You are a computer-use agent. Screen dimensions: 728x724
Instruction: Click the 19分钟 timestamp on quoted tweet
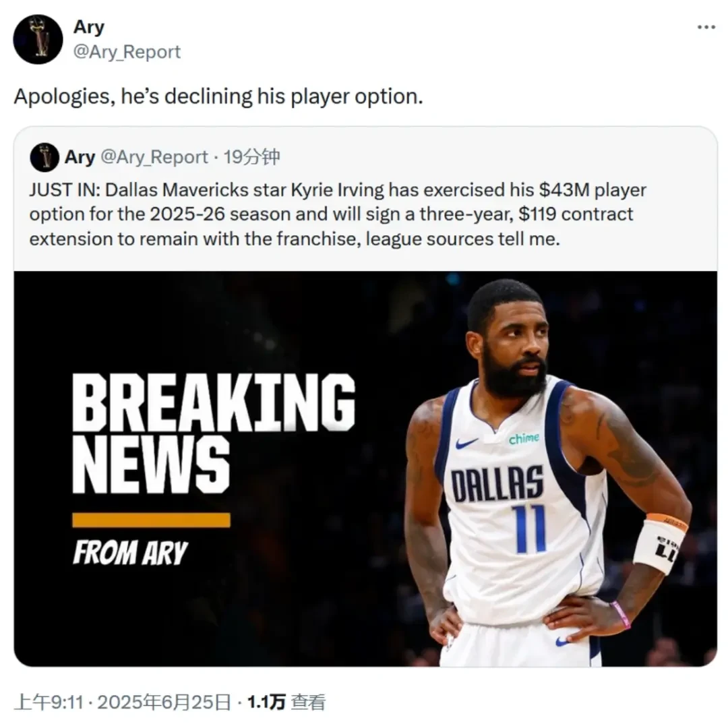(x=251, y=157)
